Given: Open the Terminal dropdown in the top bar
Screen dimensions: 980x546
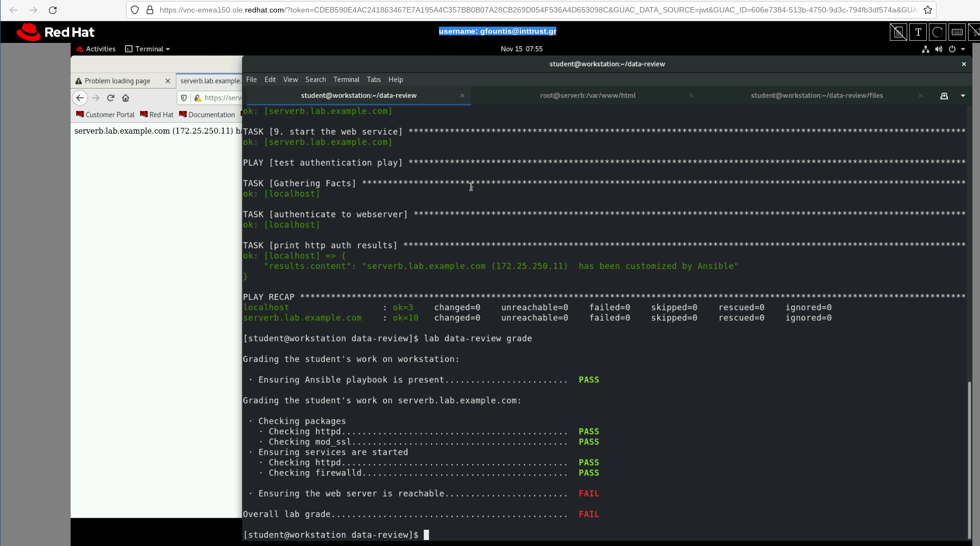Looking at the screenshot, I should click(147, 49).
